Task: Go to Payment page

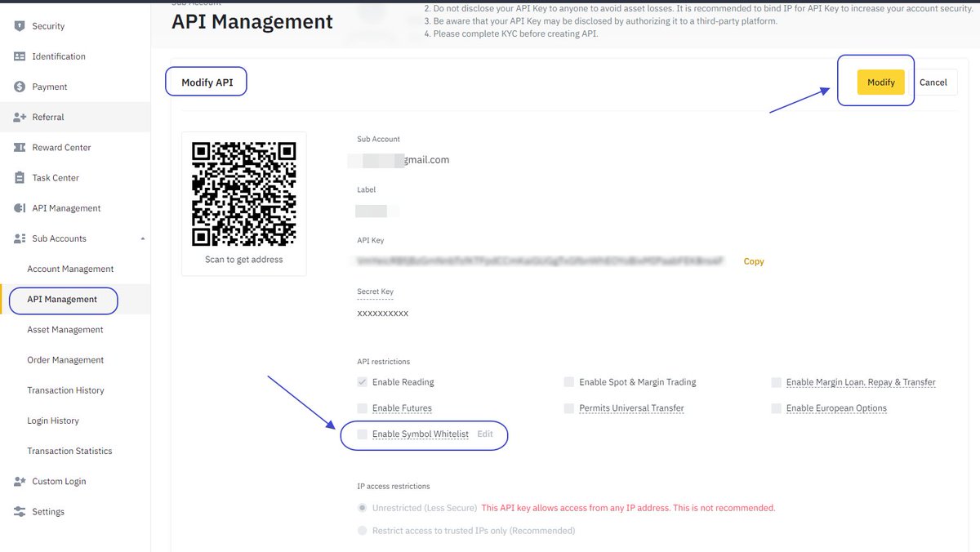Action: (50, 87)
